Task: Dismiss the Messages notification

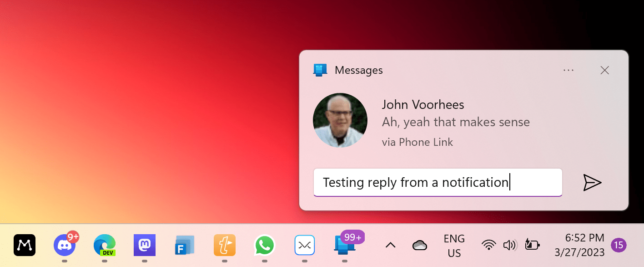Action: click(604, 70)
